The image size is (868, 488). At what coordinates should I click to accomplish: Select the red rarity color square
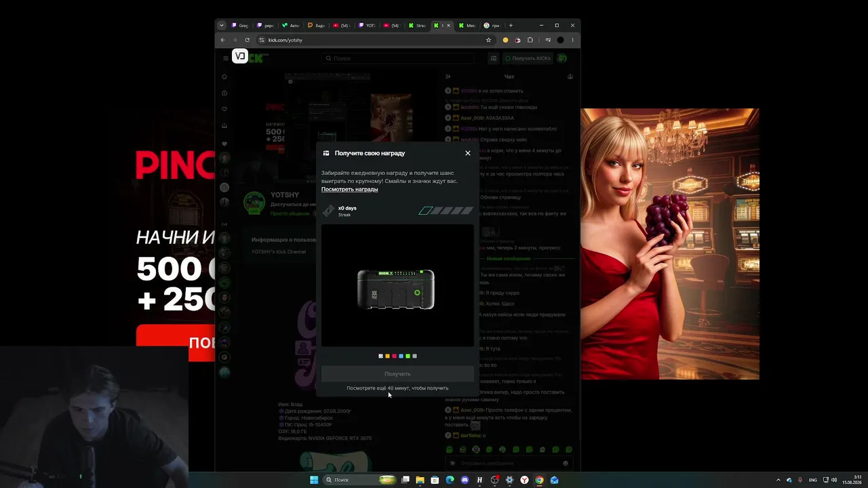(x=394, y=356)
